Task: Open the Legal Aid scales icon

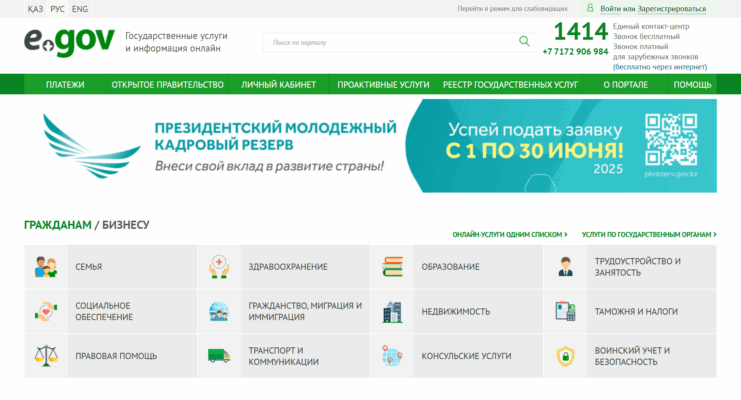Action: pyautogui.click(x=46, y=355)
